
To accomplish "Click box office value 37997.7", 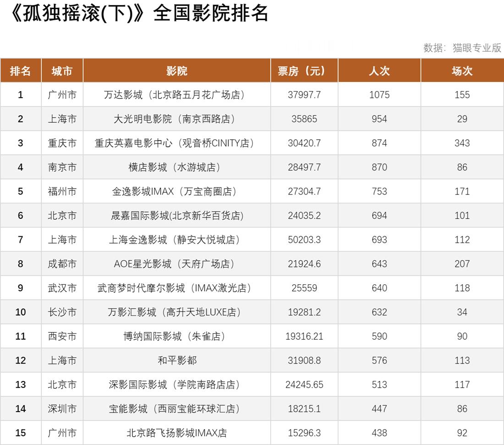I will [x=304, y=95].
